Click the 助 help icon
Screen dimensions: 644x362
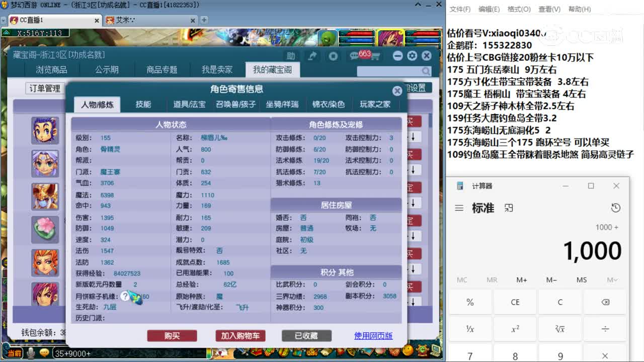(291, 56)
